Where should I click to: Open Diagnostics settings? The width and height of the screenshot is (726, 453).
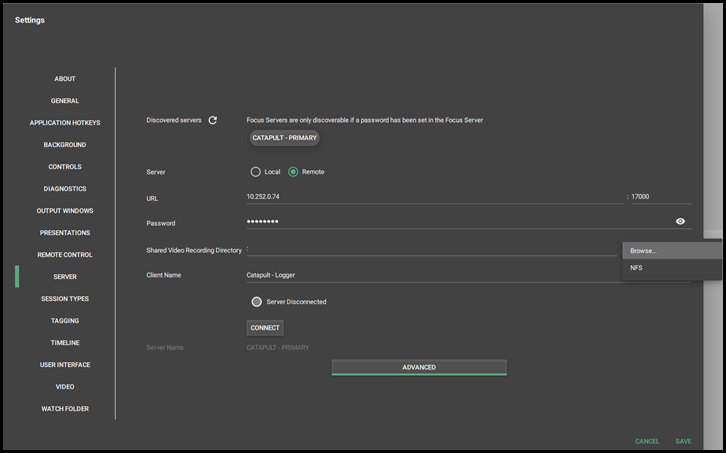pos(65,189)
